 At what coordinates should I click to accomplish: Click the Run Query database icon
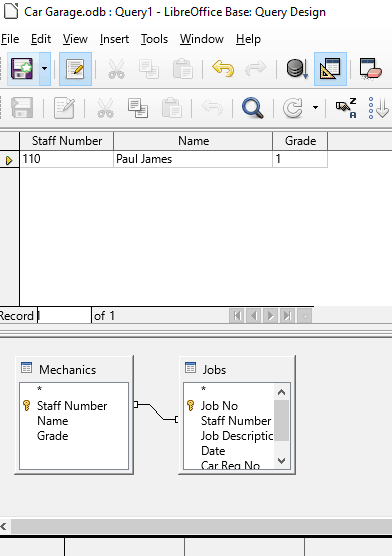pyautogui.click(x=297, y=69)
